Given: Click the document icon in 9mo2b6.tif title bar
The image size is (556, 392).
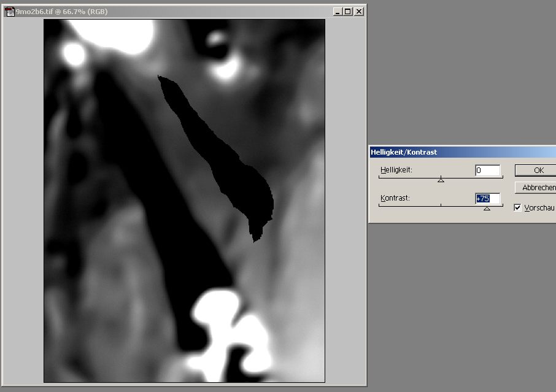Looking at the screenshot, I should [x=9, y=11].
